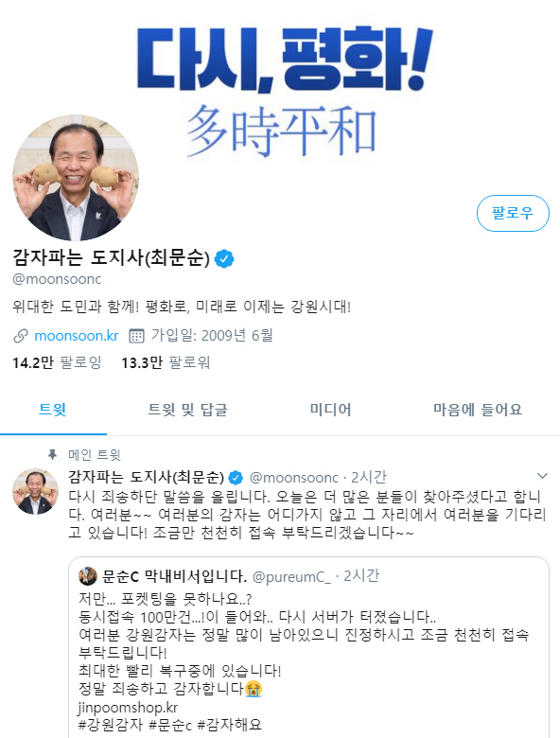View the 13.3만 팔로워 list
The height and width of the screenshot is (738, 560).
coord(166,363)
